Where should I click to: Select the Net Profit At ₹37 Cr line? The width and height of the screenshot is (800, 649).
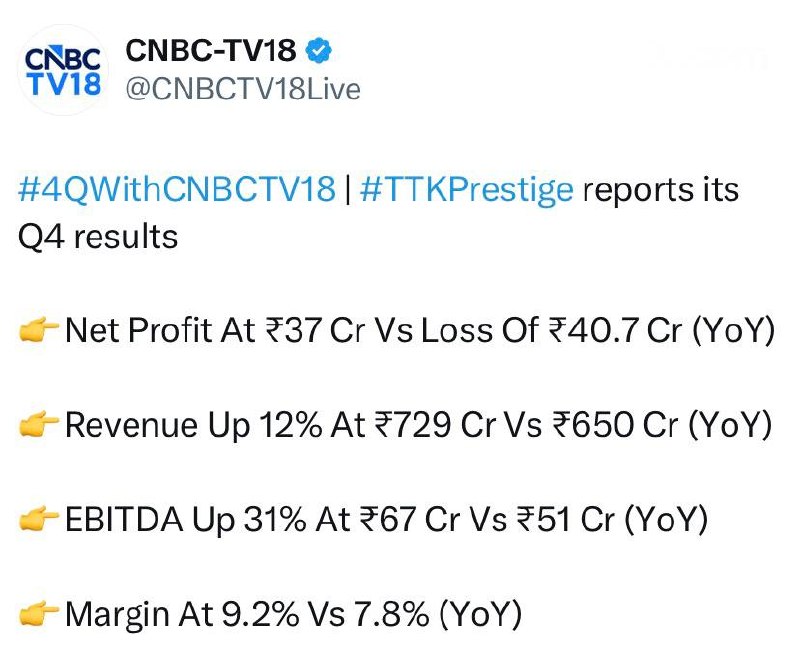[x=396, y=331]
